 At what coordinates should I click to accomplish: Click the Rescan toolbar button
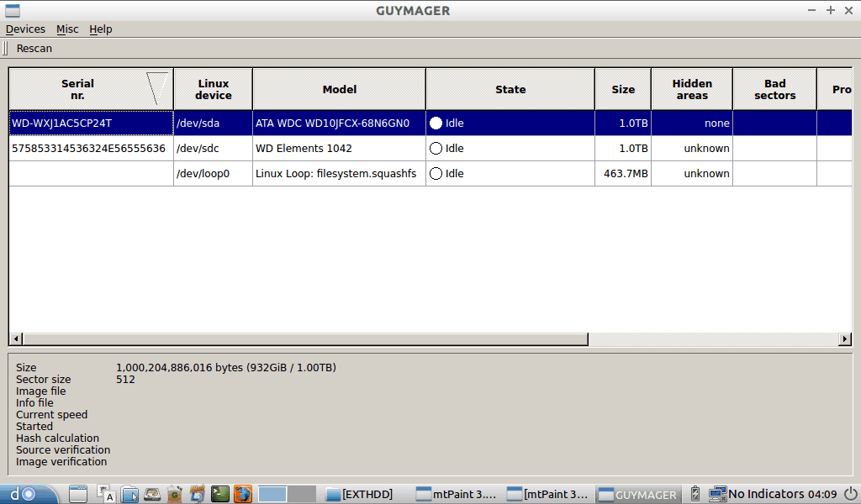click(34, 48)
